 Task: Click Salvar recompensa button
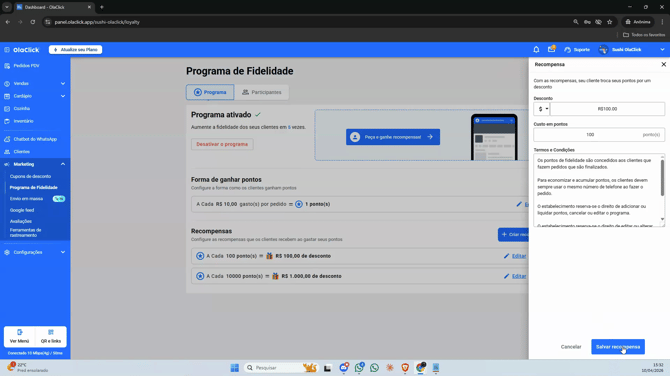(x=618, y=347)
